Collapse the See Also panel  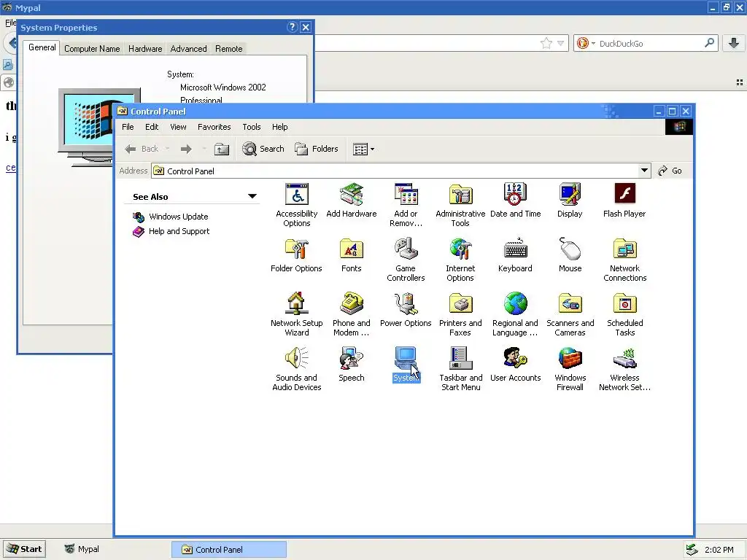click(252, 196)
